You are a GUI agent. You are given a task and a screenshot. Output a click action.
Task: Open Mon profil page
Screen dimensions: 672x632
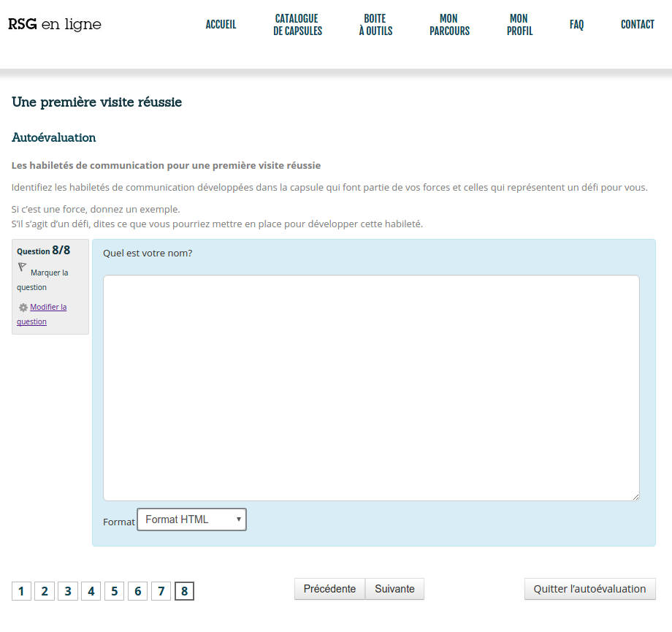519,24
